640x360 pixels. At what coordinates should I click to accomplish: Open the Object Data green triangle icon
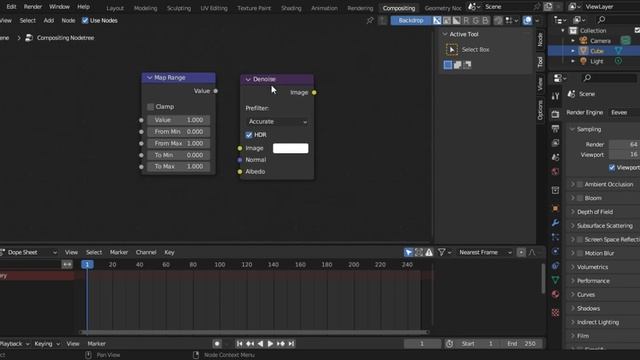tap(555, 280)
